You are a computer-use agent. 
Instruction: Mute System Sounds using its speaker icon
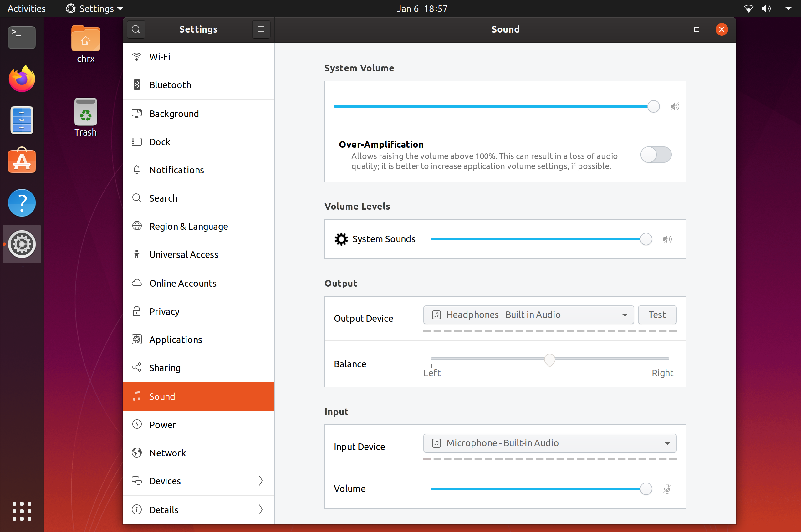pos(667,239)
